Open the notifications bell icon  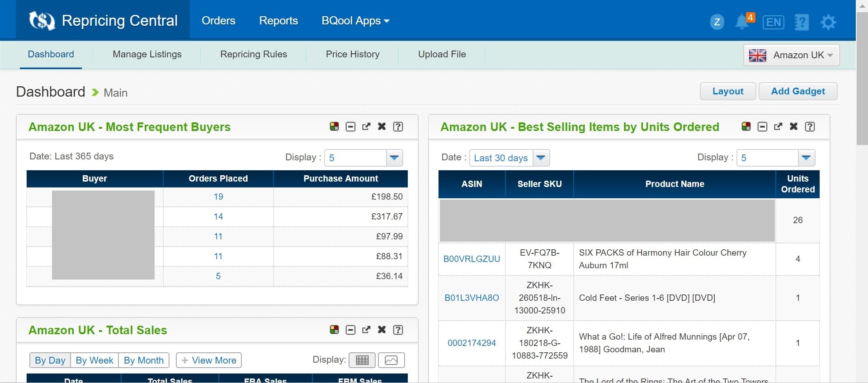coord(741,22)
